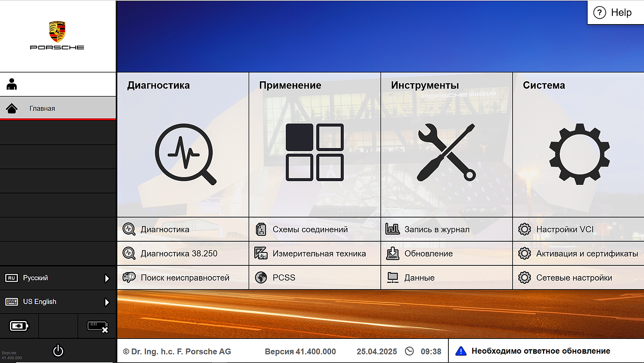Open Поиск неисправностей entry

point(183,278)
